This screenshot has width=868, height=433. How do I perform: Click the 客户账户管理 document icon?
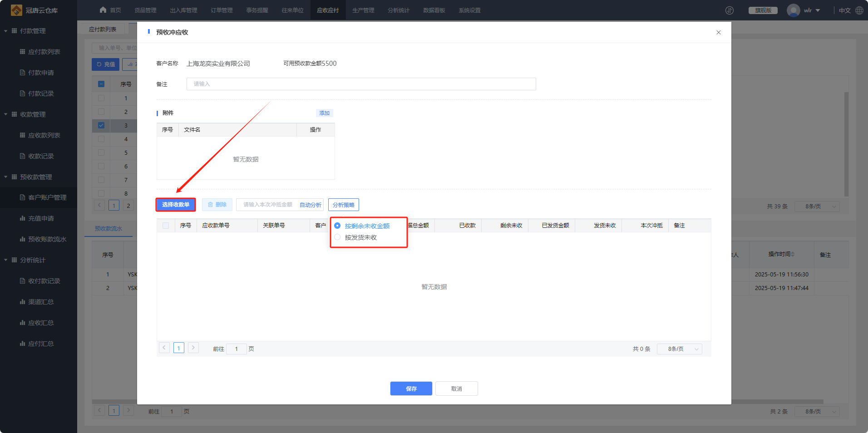22,197
